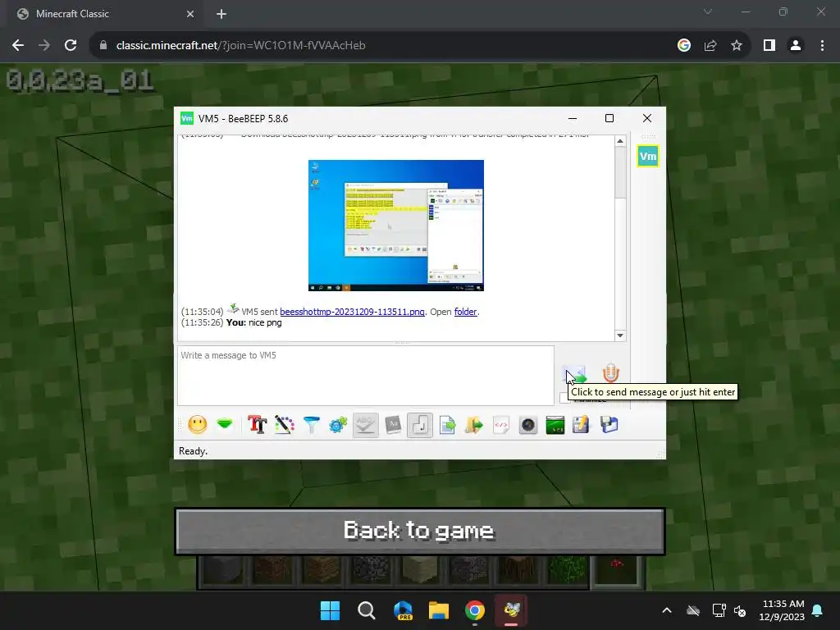
Task: Click the VM5 user avatar in sidebar
Action: [648, 157]
